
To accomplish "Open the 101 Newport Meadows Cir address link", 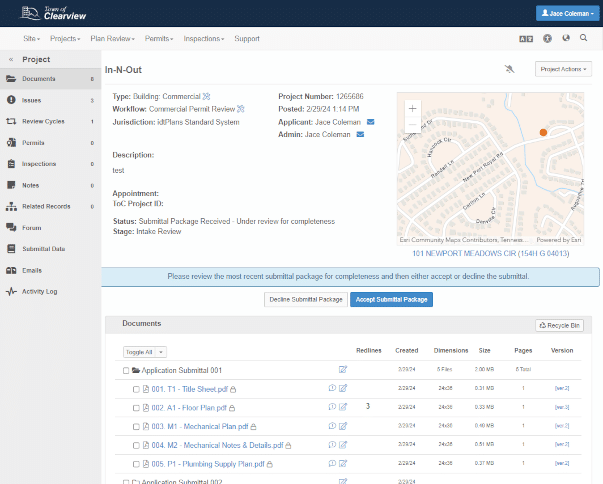I will click(x=489, y=254).
